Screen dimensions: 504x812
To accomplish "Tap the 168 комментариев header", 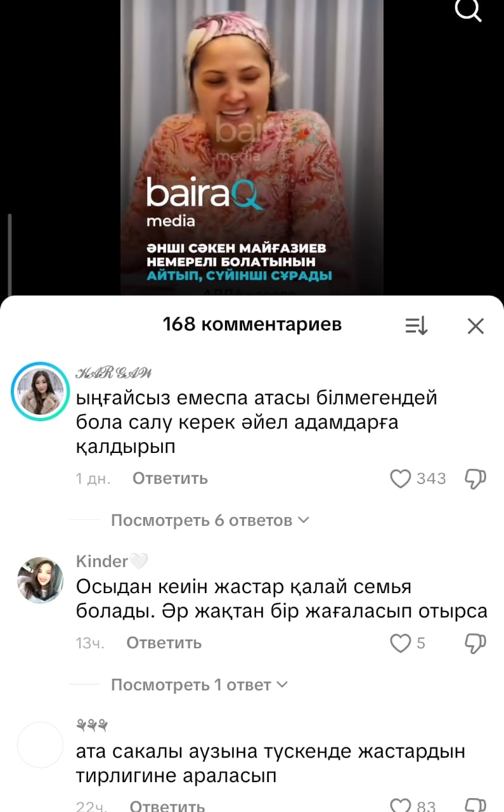I will (252, 325).
